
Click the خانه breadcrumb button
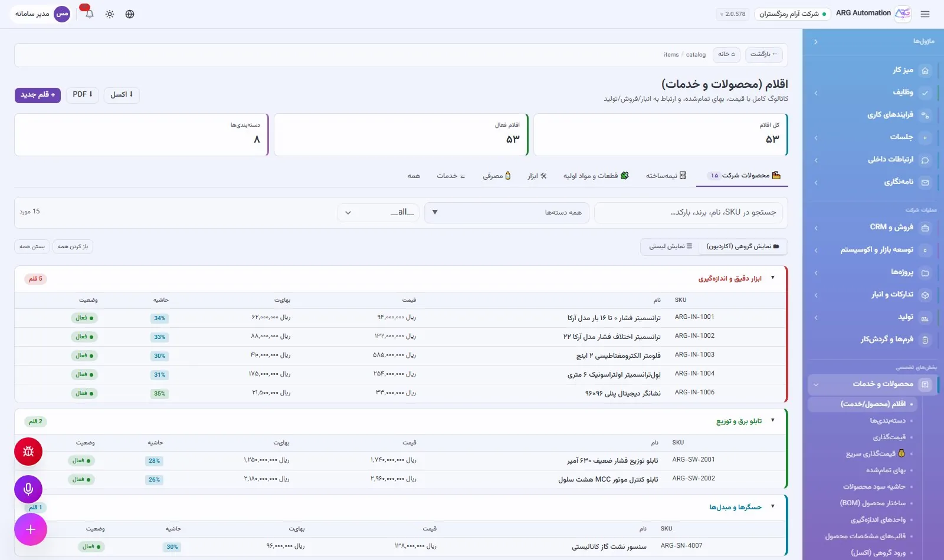coord(726,54)
